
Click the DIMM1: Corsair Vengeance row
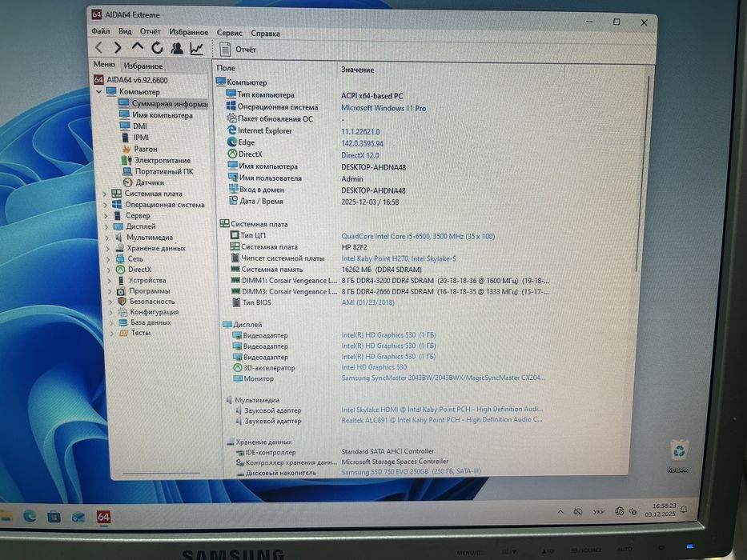[x=390, y=281]
